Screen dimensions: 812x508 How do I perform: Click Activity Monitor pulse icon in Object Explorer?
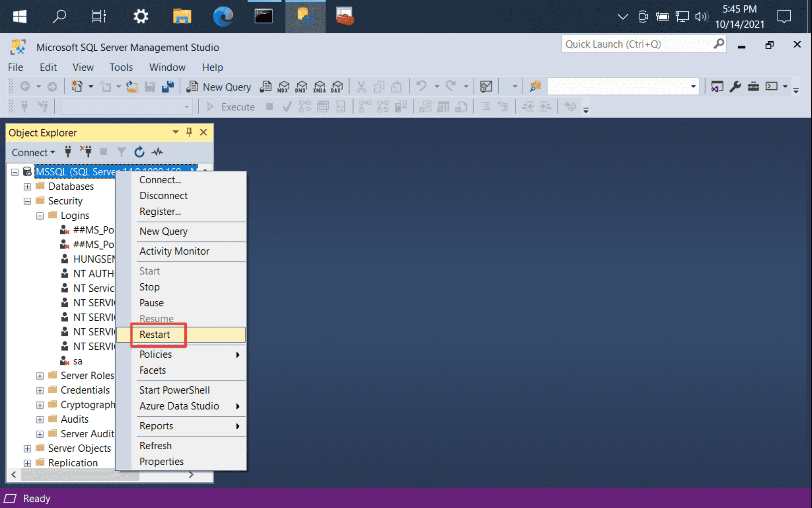point(157,152)
